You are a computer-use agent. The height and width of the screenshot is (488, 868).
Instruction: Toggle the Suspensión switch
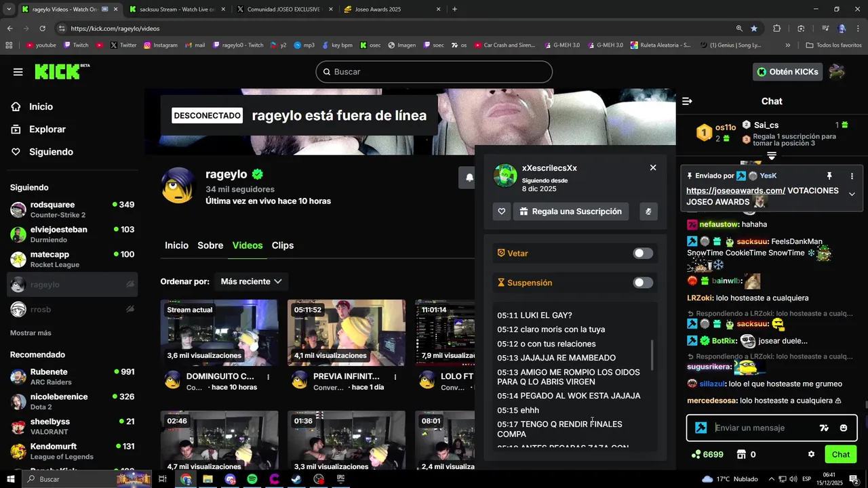643,283
